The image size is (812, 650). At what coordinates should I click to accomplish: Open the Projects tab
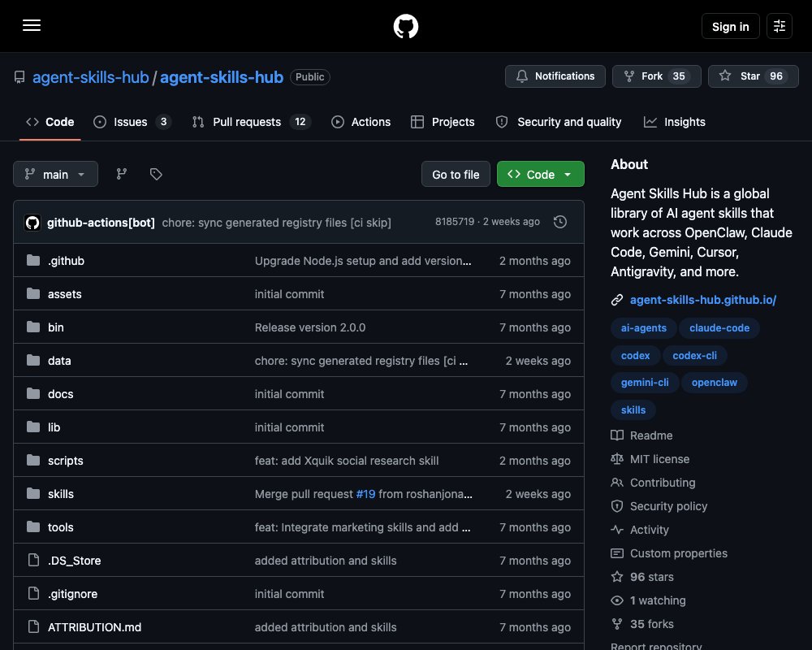click(443, 122)
